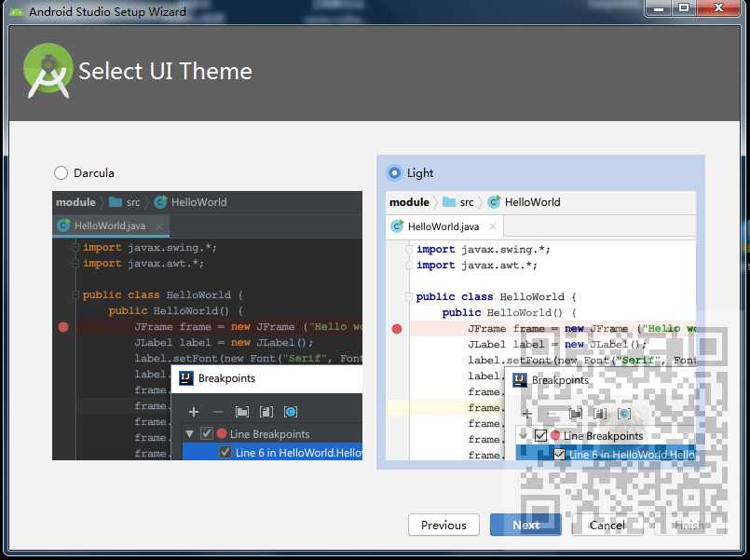Click the Darcula theme preview image
This screenshot has width=750, height=560.
(207, 326)
